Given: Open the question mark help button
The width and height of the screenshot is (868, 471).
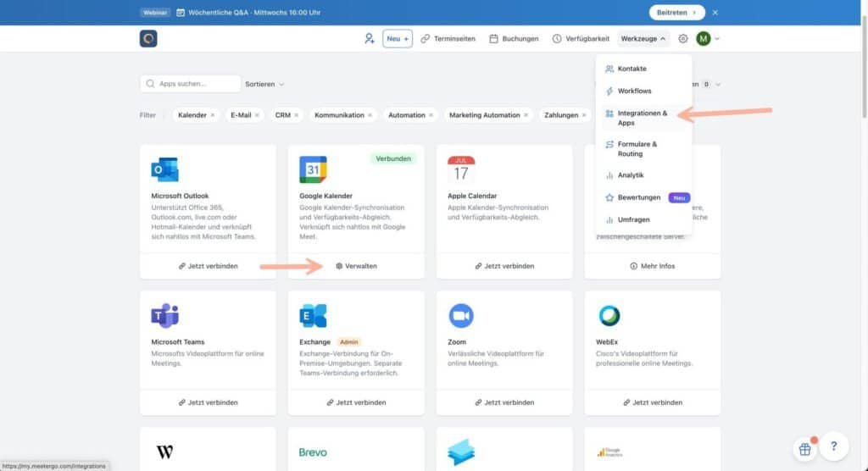Looking at the screenshot, I should pos(834,446).
